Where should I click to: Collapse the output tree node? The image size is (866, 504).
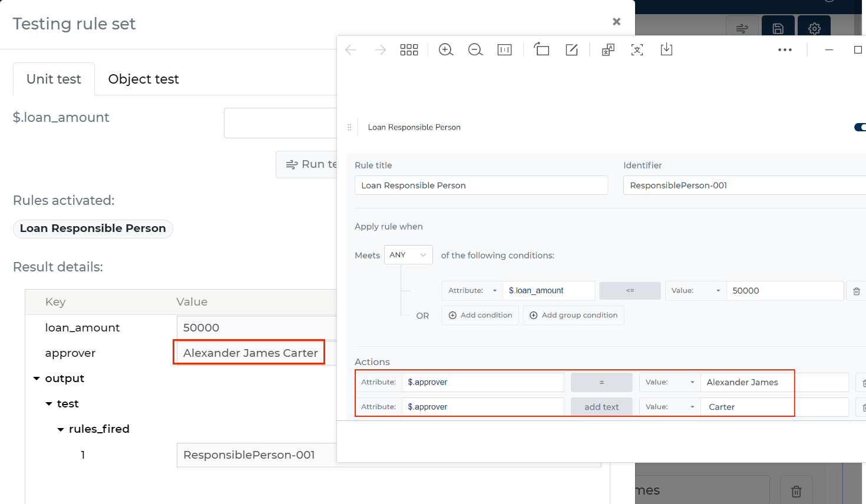[x=37, y=379]
